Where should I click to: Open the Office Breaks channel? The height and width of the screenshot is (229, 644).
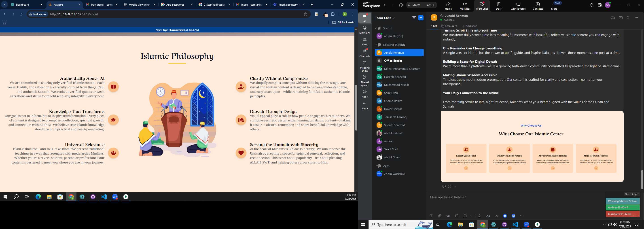[x=399, y=61]
